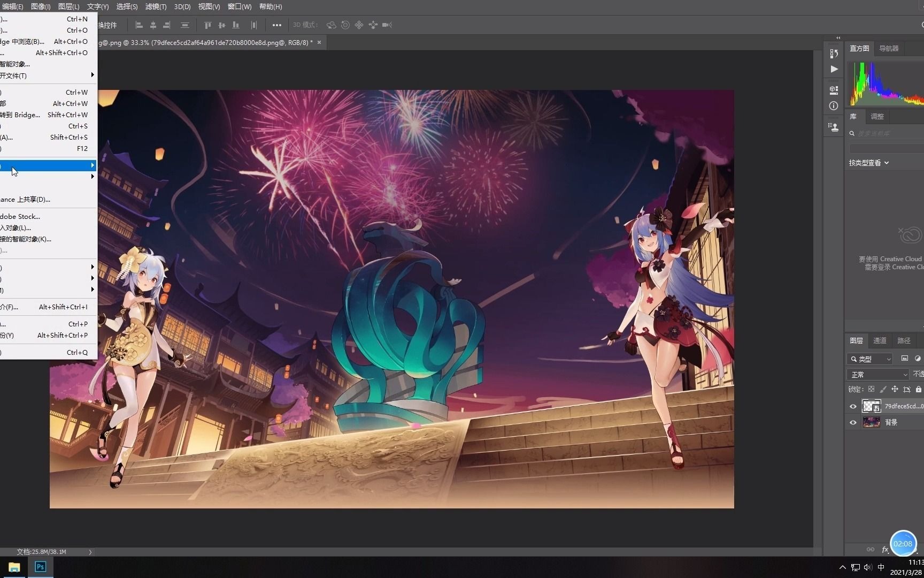Collapse panels with double-arrow icon
Viewport: 924px width, 578px height.
click(838, 38)
